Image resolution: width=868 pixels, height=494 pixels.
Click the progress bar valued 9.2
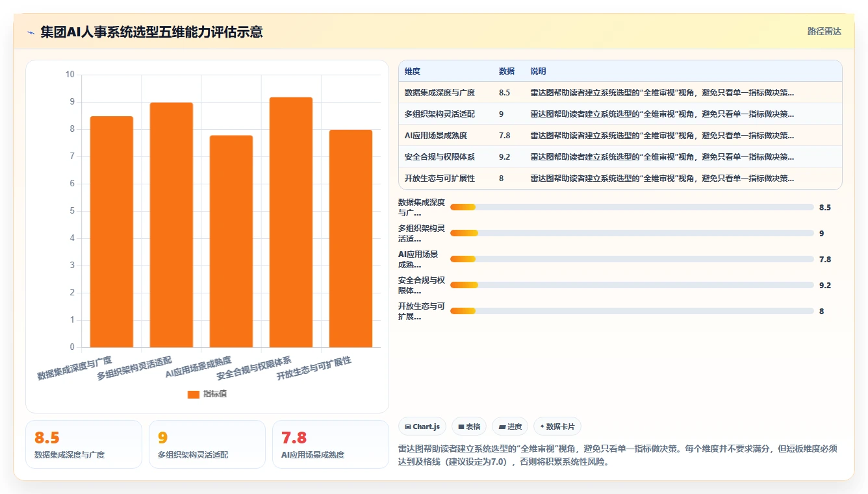pos(632,285)
